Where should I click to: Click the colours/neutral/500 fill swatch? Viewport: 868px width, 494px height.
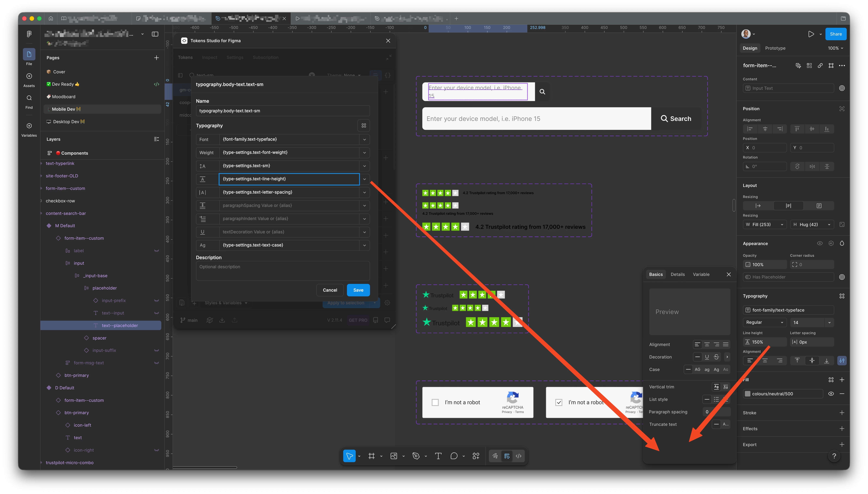[747, 394]
